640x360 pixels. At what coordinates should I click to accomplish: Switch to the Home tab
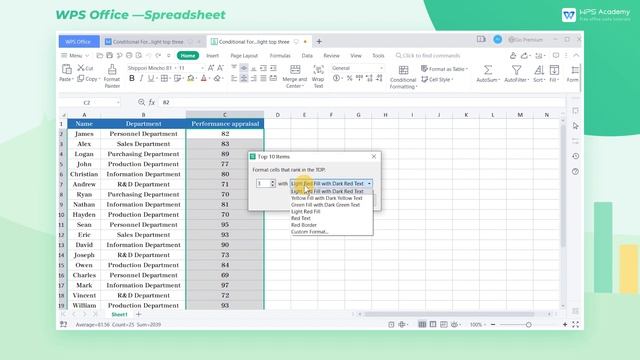[x=188, y=56]
